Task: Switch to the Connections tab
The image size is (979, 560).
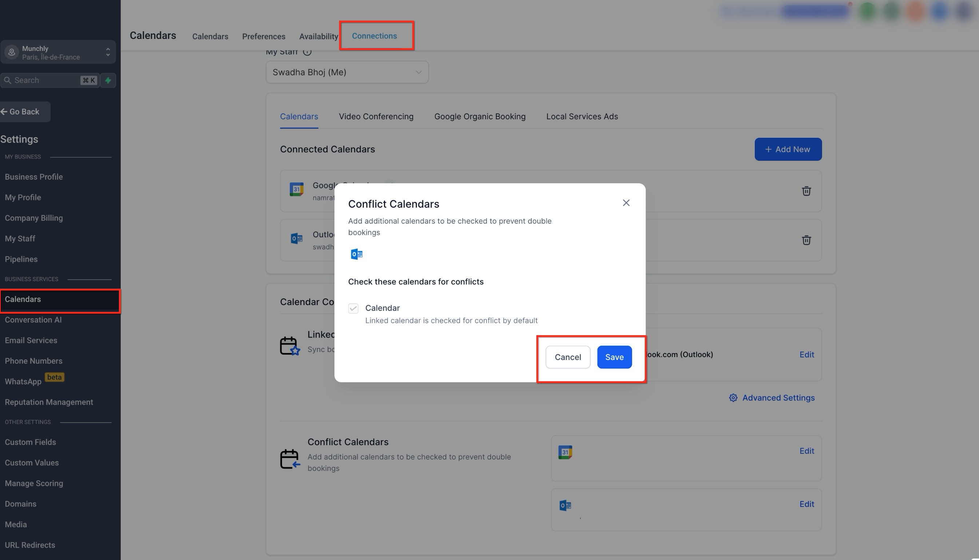Action: pos(374,36)
